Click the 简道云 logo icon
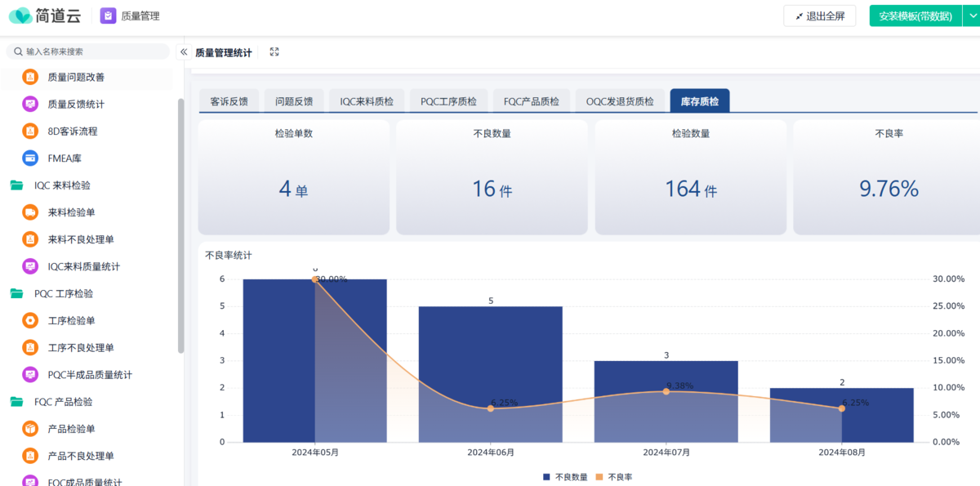 pyautogui.click(x=20, y=16)
